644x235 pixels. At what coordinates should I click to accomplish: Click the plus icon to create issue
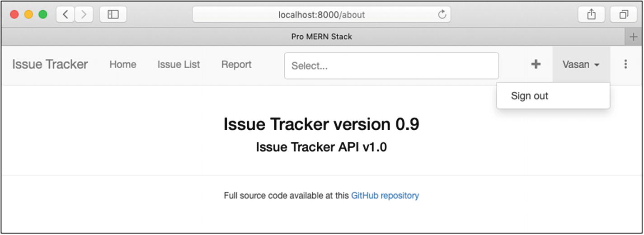tap(536, 64)
